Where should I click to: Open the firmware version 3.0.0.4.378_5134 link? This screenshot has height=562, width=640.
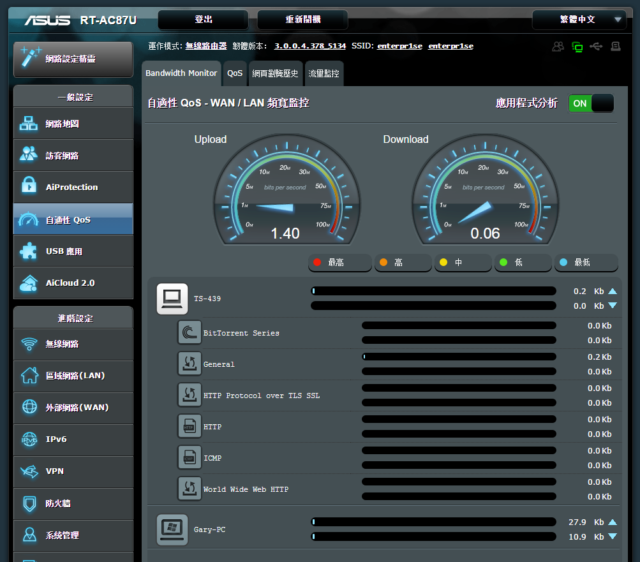tap(310, 46)
